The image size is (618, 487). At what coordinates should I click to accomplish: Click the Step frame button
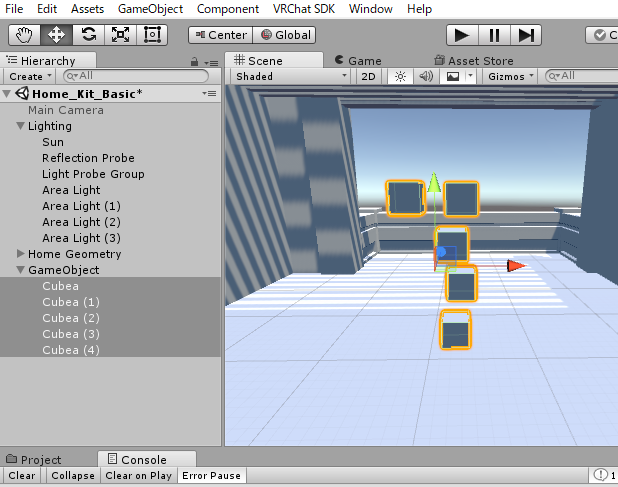point(526,35)
